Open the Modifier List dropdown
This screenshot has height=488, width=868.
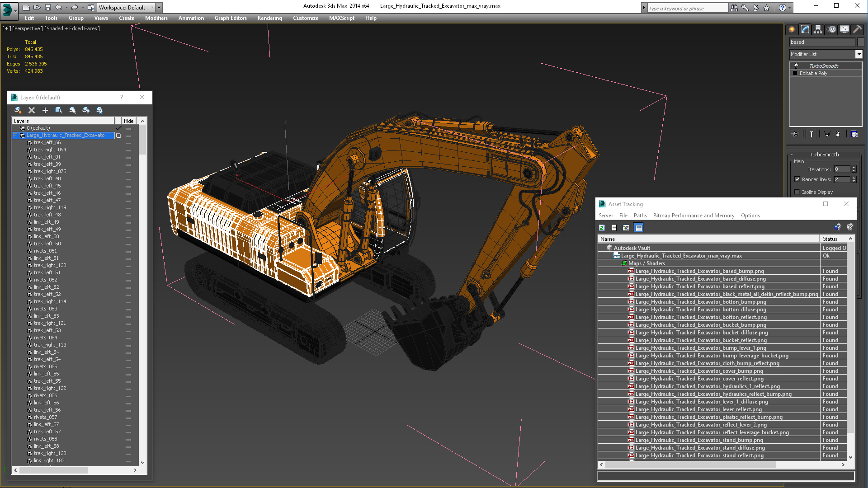coord(826,54)
